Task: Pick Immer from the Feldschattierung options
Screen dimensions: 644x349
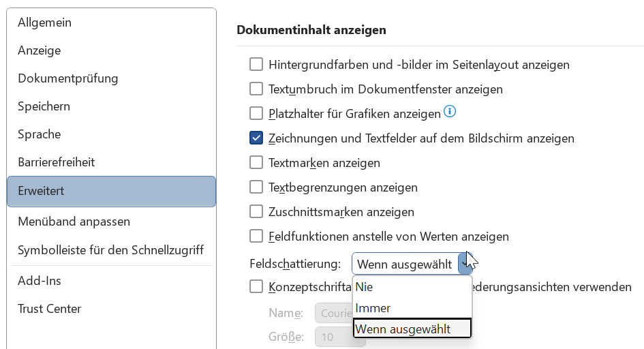Action: [x=412, y=308]
